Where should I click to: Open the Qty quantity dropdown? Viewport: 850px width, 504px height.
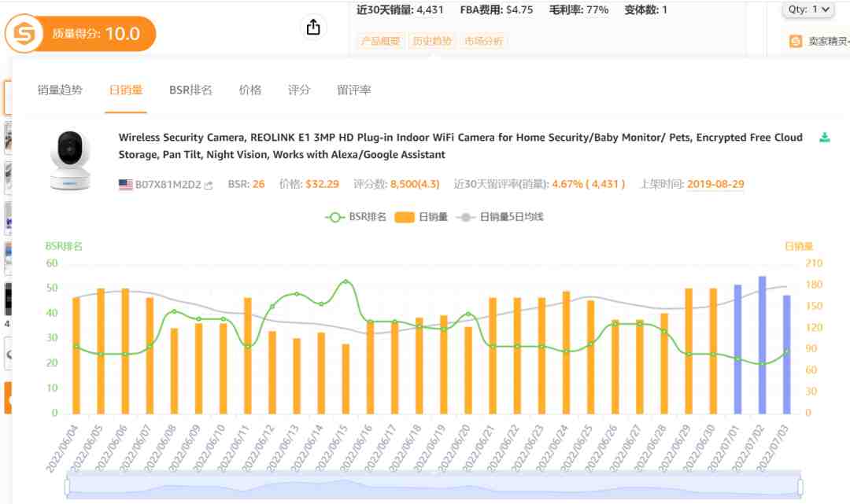tap(808, 9)
